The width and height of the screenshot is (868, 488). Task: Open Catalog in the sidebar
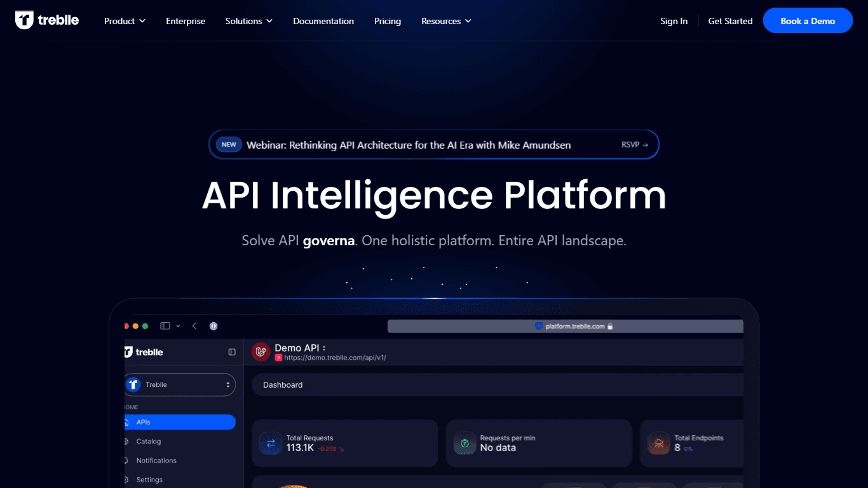tap(148, 442)
